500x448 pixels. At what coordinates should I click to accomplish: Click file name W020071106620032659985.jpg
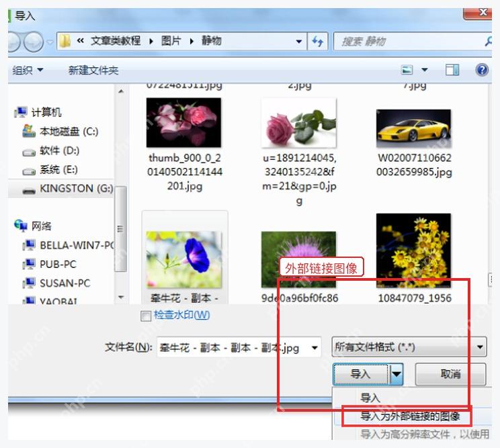click(x=414, y=165)
